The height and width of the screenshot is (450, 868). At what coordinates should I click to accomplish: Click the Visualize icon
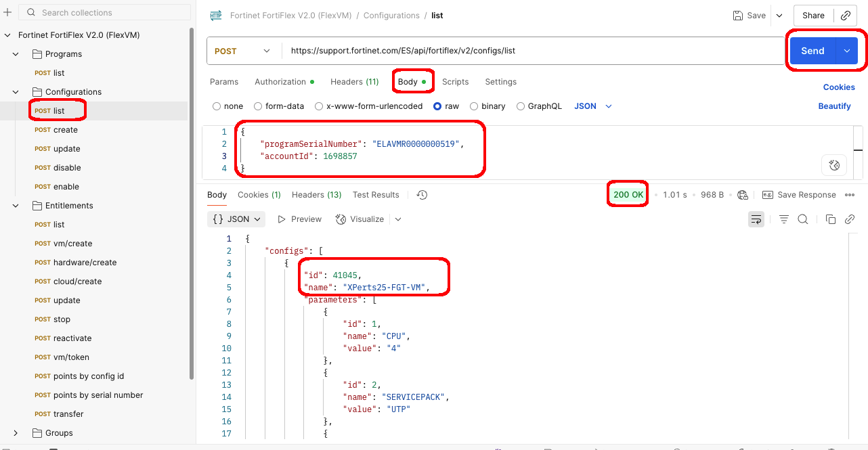coord(341,219)
